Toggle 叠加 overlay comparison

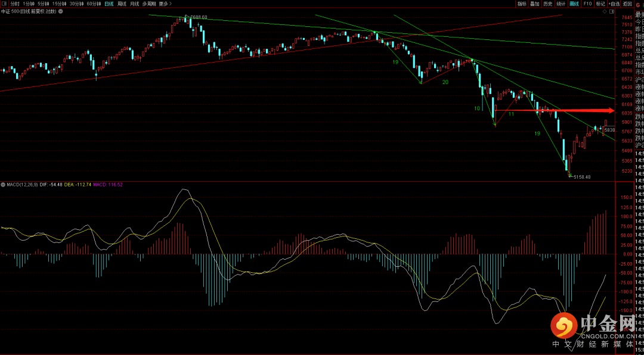pos(535,4)
